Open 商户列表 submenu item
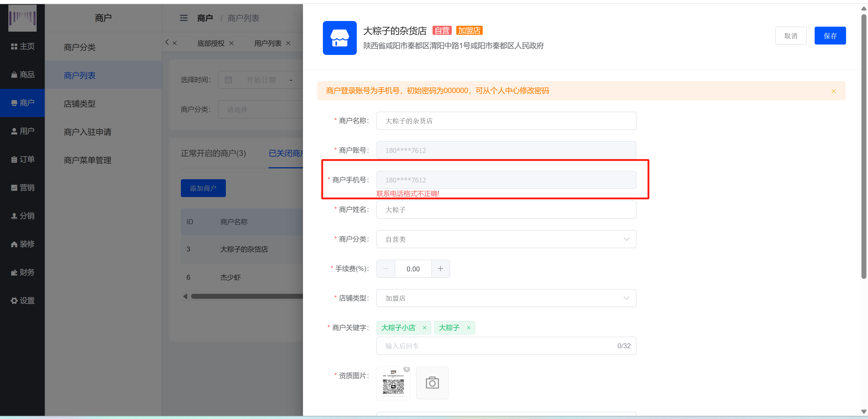The width and height of the screenshot is (868, 419). 103,75
